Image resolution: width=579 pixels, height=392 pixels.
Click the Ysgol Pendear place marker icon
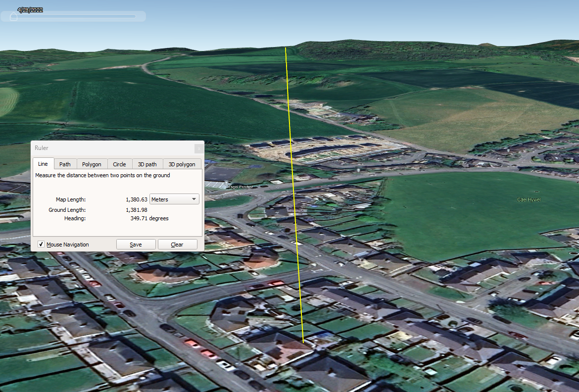pyautogui.click(x=227, y=183)
